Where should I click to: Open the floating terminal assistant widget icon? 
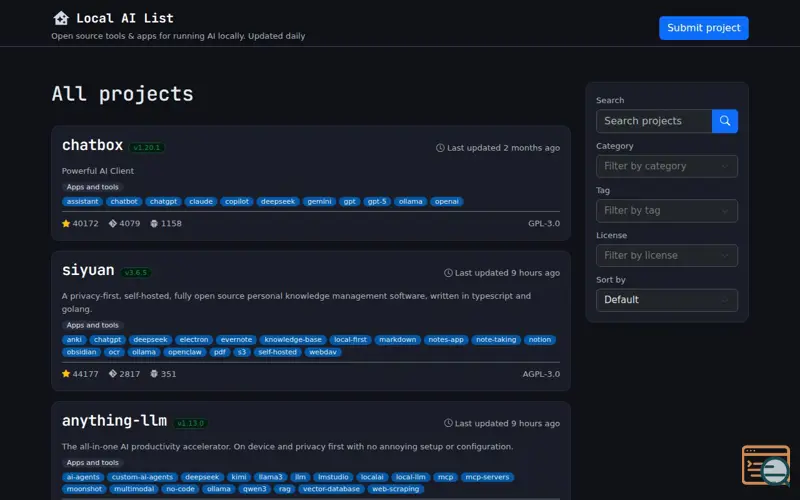[x=766, y=466]
